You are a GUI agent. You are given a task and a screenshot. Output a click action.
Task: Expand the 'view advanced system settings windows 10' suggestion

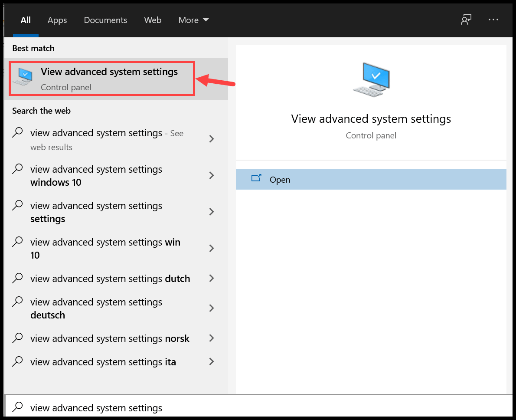211,175
